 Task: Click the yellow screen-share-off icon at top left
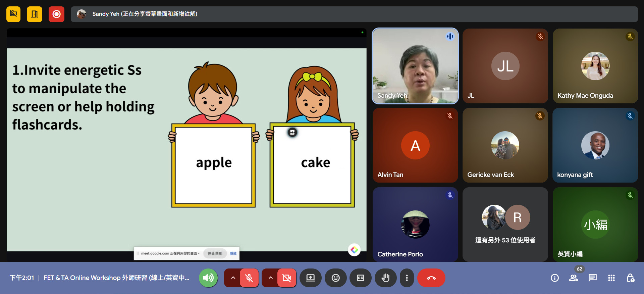(x=13, y=14)
